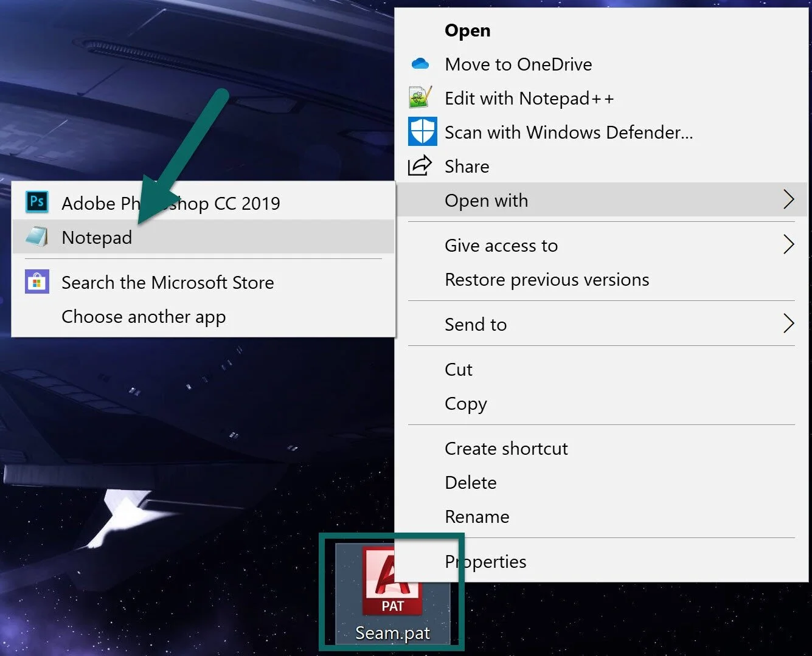Click the Windows Defender shield icon

point(422,131)
